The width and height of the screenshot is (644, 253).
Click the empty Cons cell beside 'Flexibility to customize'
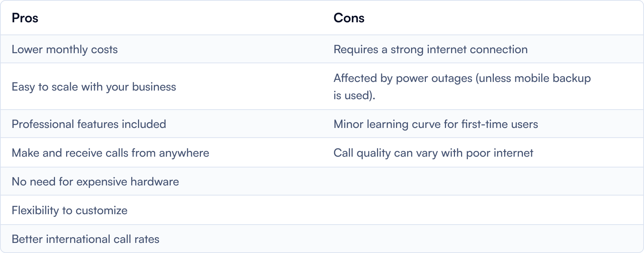coord(483,210)
